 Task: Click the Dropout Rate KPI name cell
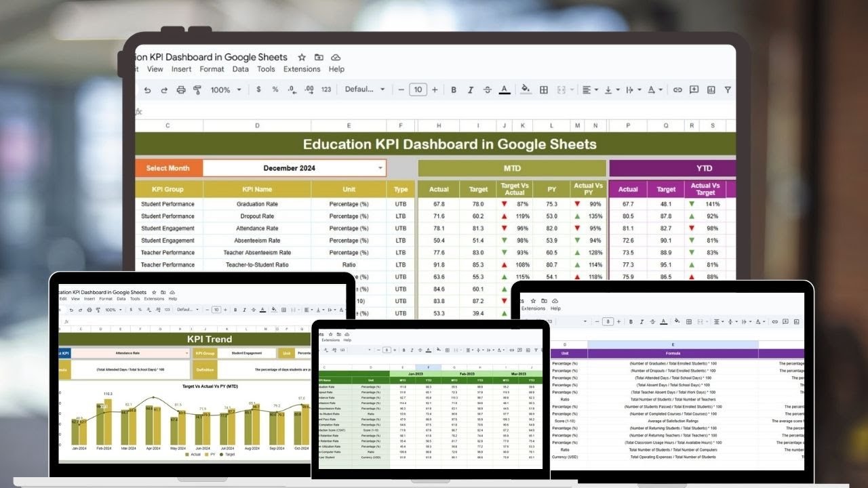pos(257,216)
